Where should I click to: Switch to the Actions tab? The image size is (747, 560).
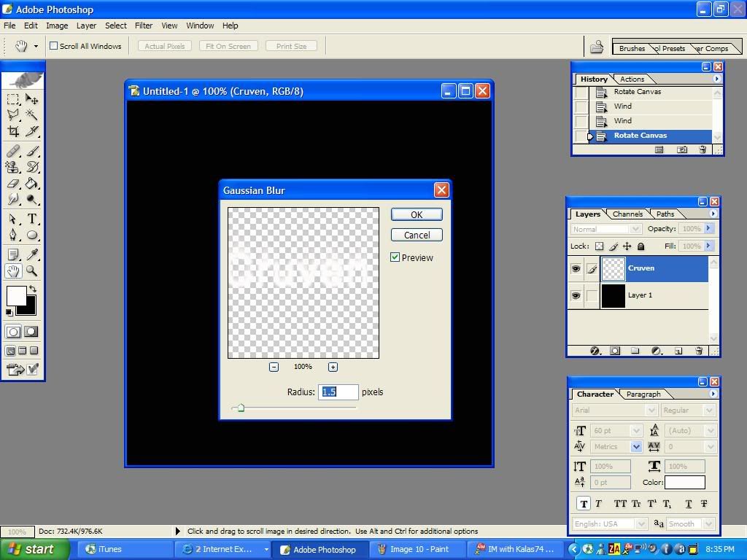click(x=632, y=79)
